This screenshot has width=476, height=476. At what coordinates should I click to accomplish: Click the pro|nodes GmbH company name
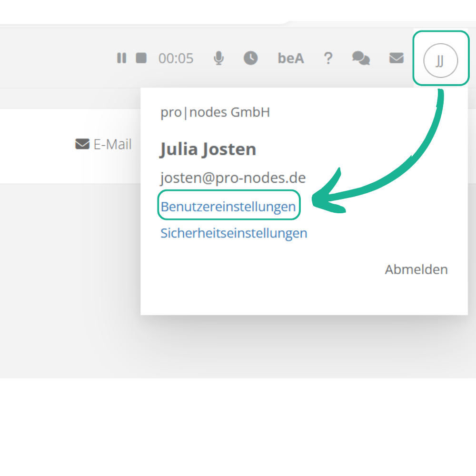(x=215, y=112)
